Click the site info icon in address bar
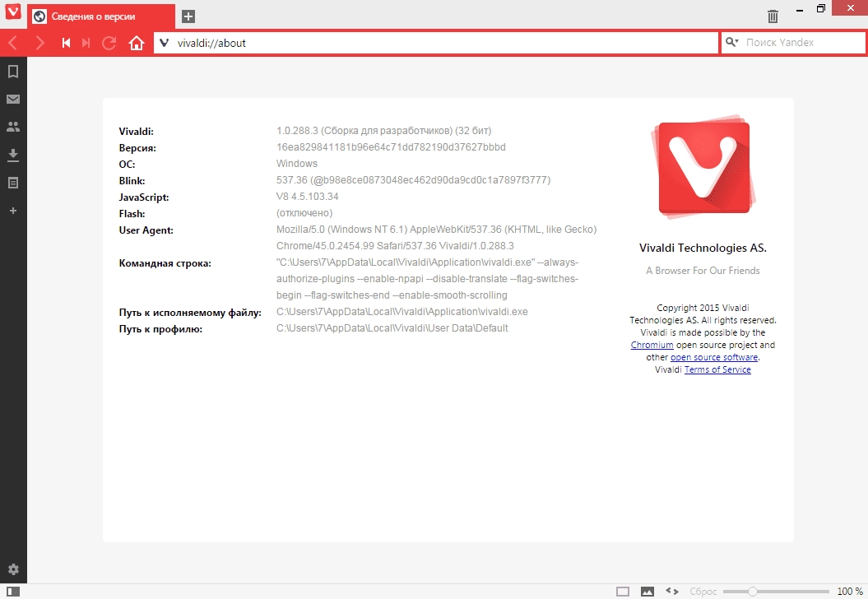This screenshot has width=868, height=599. click(x=165, y=43)
